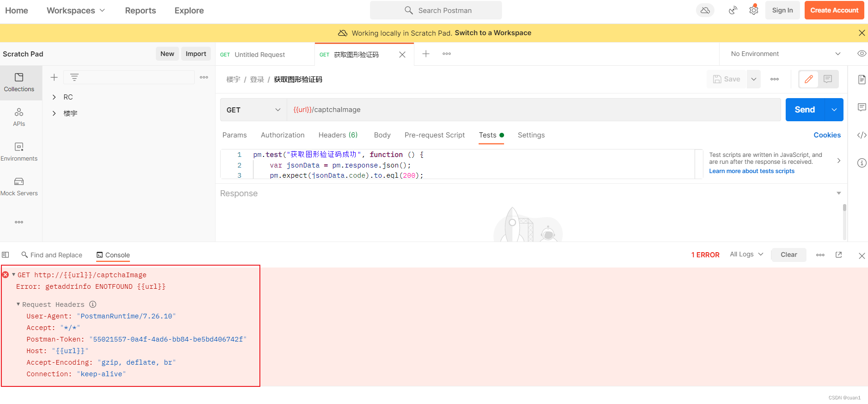868x404 pixels.
Task: Collapse Request Headers section in console
Action: tap(18, 304)
